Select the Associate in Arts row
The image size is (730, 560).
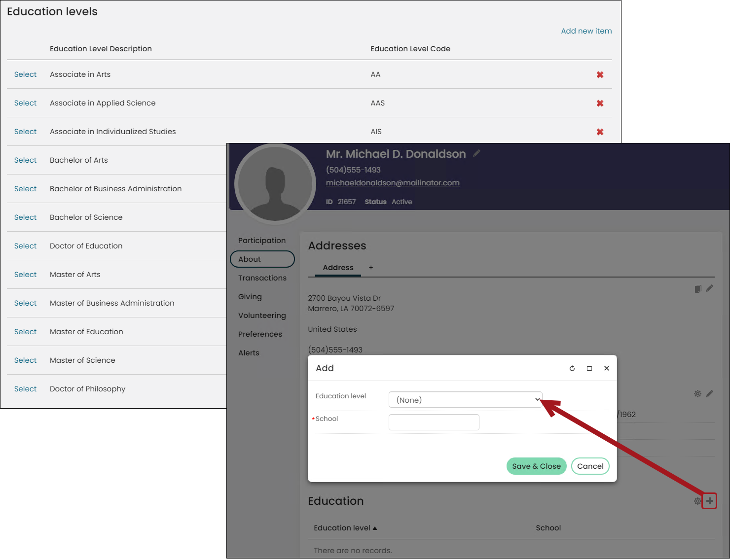[25, 74]
